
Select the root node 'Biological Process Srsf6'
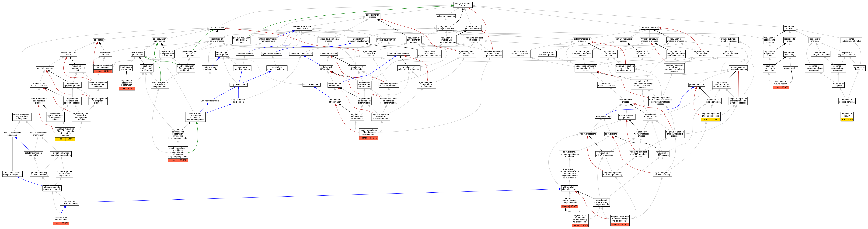(x=463, y=4)
